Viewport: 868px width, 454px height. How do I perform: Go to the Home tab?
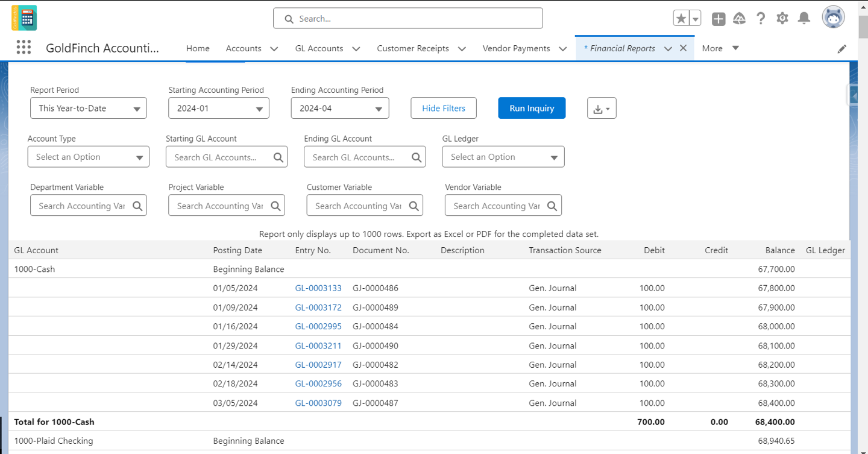pyautogui.click(x=198, y=48)
